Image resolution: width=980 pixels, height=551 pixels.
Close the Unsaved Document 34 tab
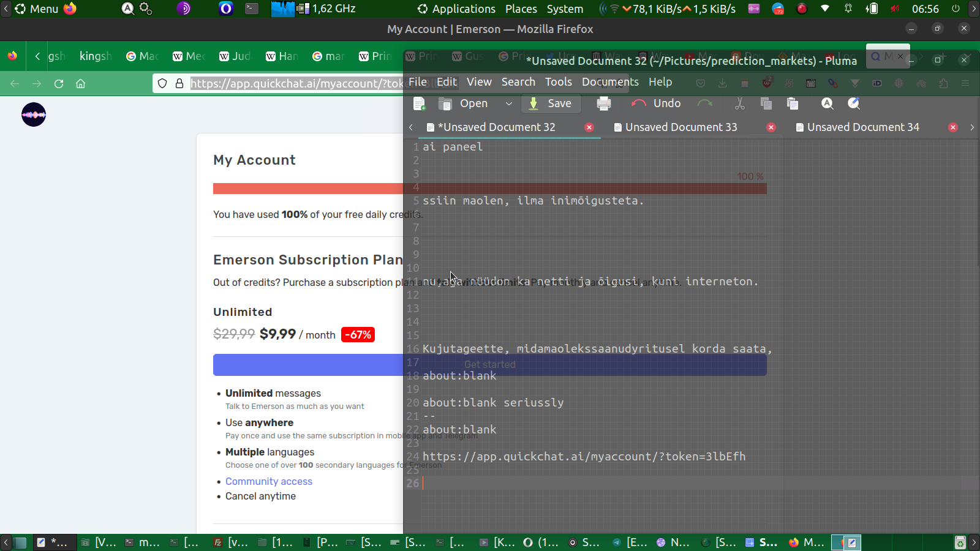pyautogui.click(x=952, y=127)
